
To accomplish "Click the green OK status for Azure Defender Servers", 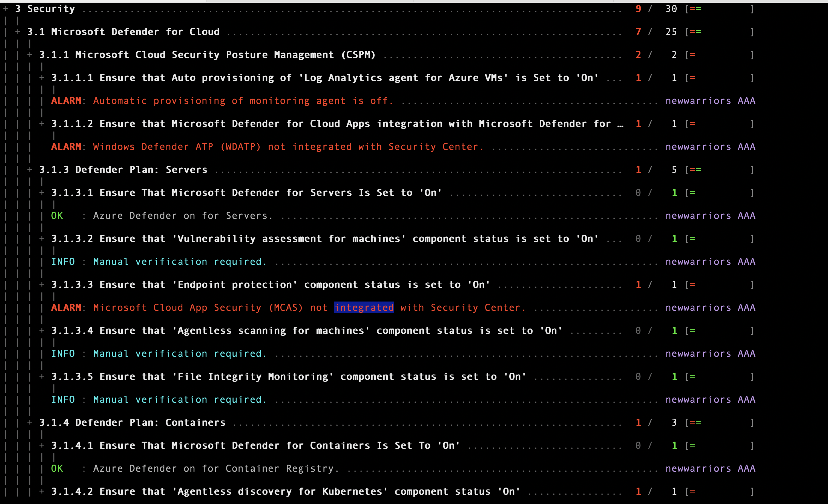I will 57,216.
